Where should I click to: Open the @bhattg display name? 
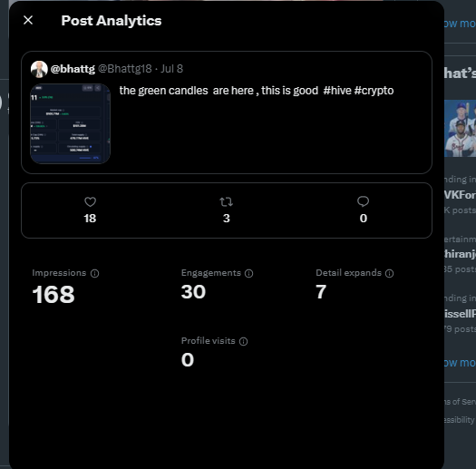click(73, 69)
